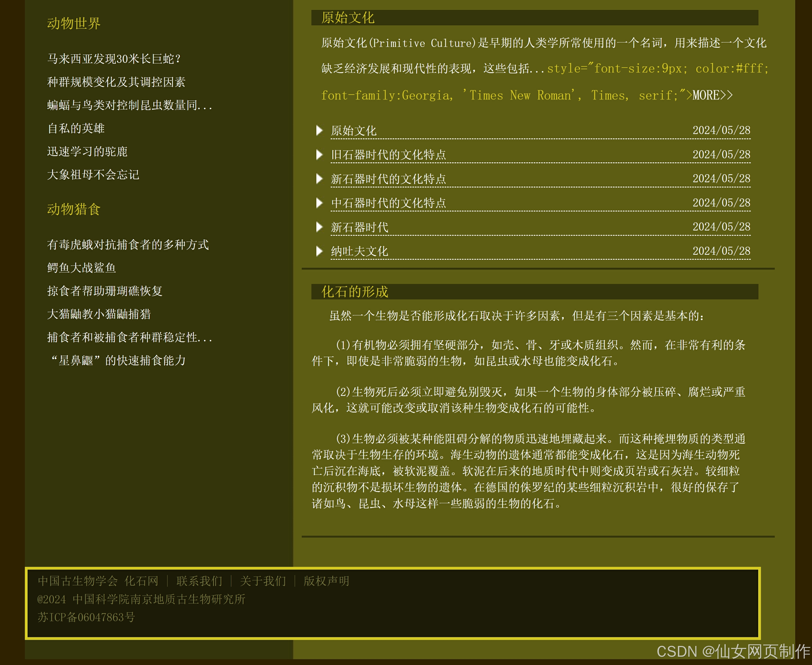
Task: Open 捕食者和被捕食者种群稳定性... link
Action: (130, 337)
